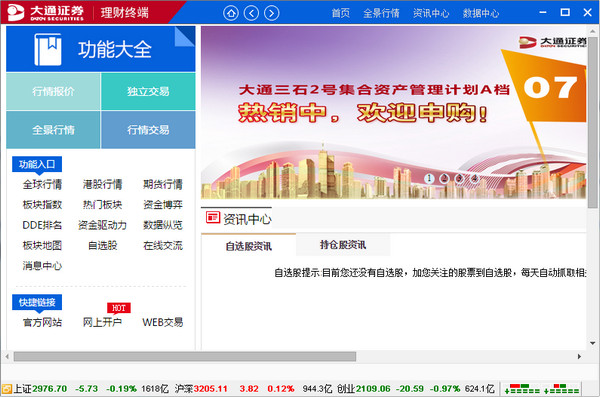Image resolution: width=600 pixels, height=397 pixels.
Task: Click the status bar icon beside 上证
Action: point(7,389)
